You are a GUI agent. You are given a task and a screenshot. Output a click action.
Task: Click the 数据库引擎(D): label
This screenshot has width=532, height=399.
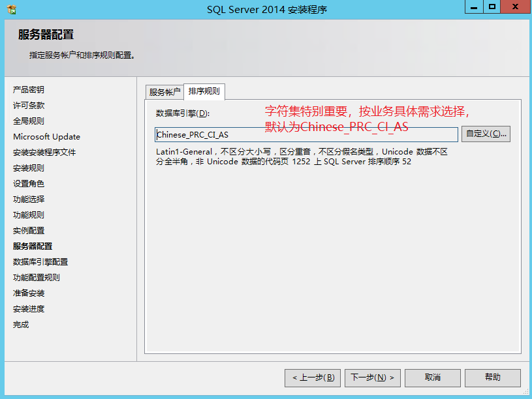(183, 113)
